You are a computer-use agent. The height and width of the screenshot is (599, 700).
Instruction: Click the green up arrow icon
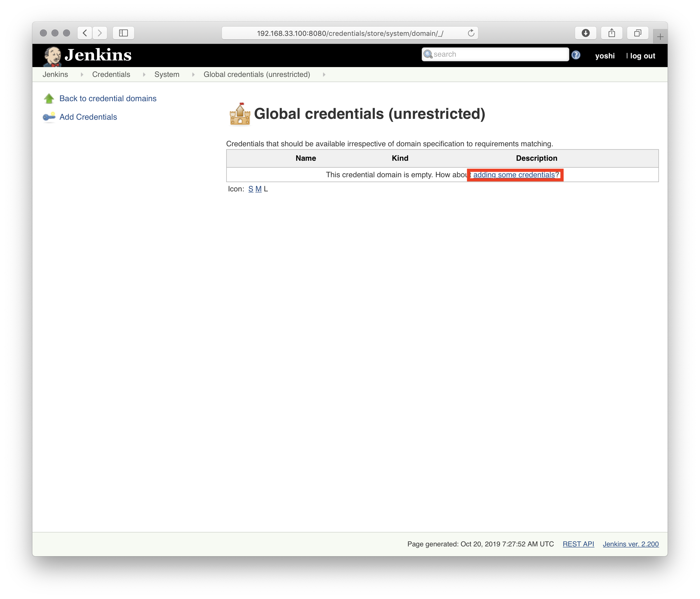point(49,98)
